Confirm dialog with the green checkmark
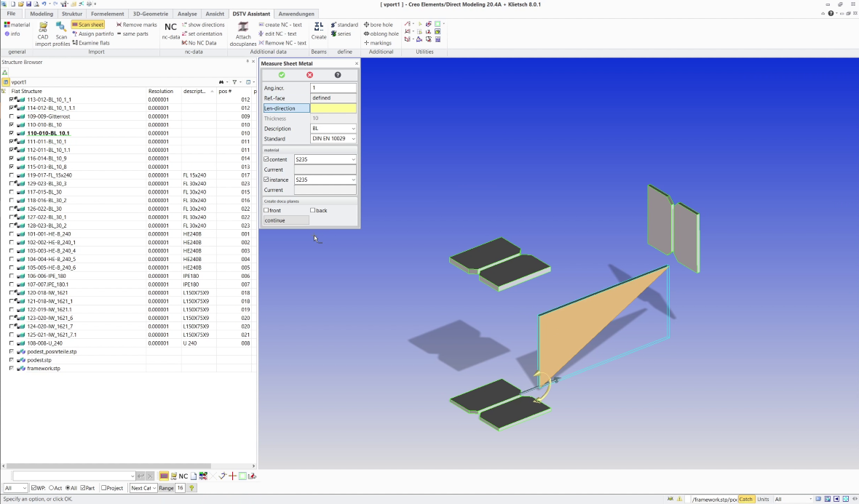This screenshot has height=504, width=859. (x=282, y=75)
